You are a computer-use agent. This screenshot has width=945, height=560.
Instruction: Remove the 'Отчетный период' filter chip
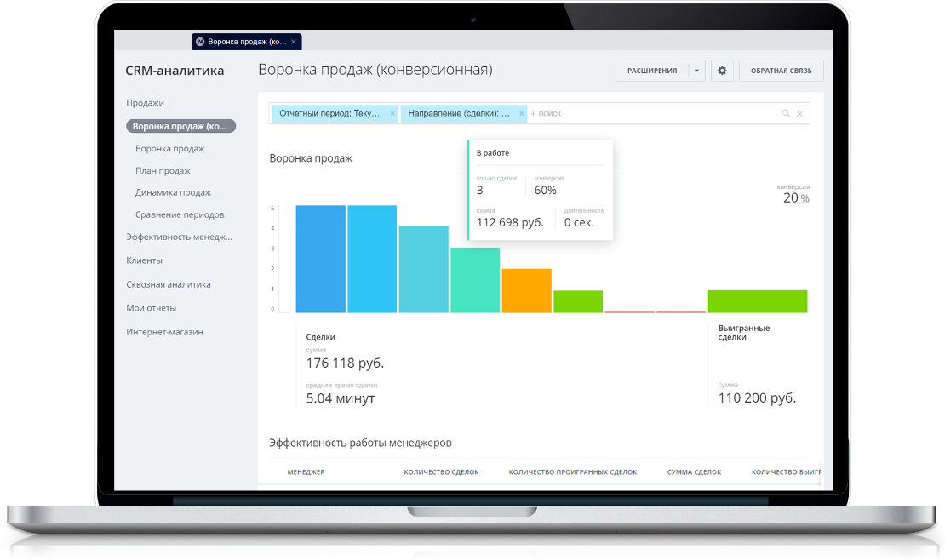(x=392, y=113)
